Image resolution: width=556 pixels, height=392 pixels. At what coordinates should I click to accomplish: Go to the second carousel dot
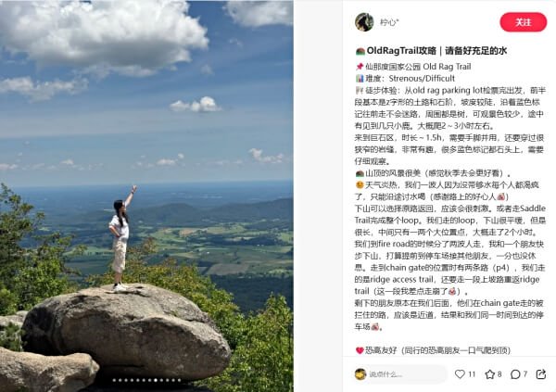tap(120, 380)
